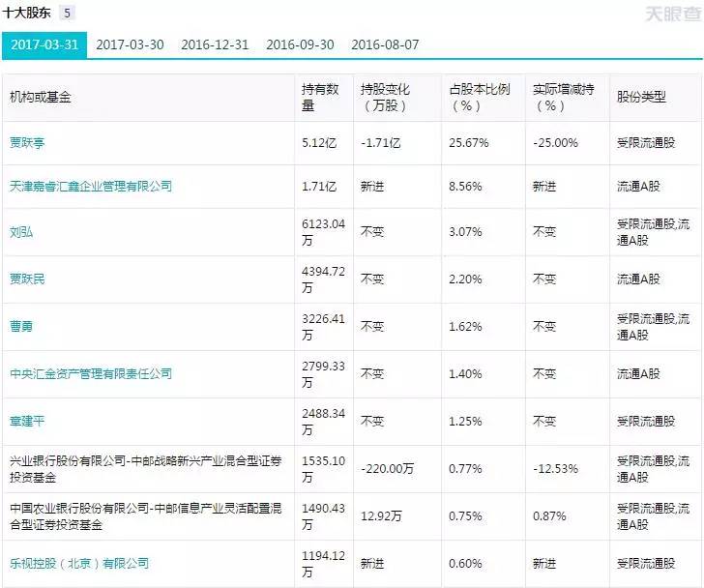Click the -220.00万 change value
Viewport: 704px width, 588px height.
click(x=387, y=469)
